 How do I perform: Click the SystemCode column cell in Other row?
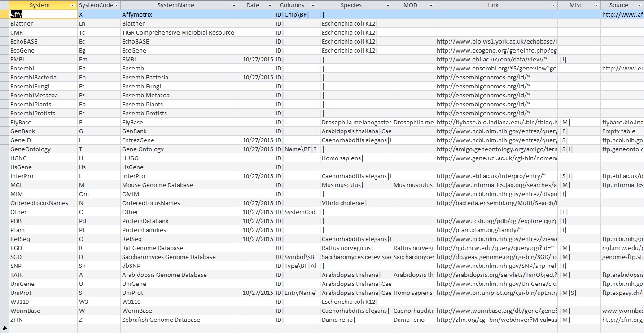click(x=99, y=212)
